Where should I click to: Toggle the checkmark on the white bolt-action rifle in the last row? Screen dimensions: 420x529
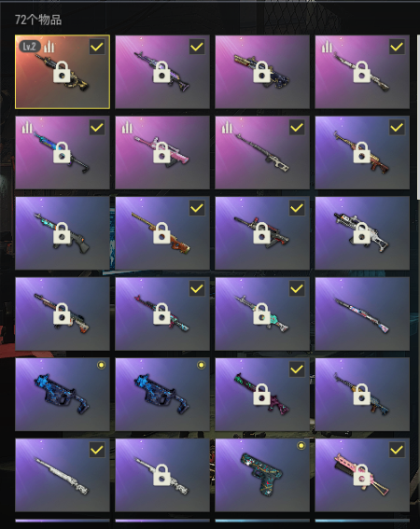pos(97,450)
